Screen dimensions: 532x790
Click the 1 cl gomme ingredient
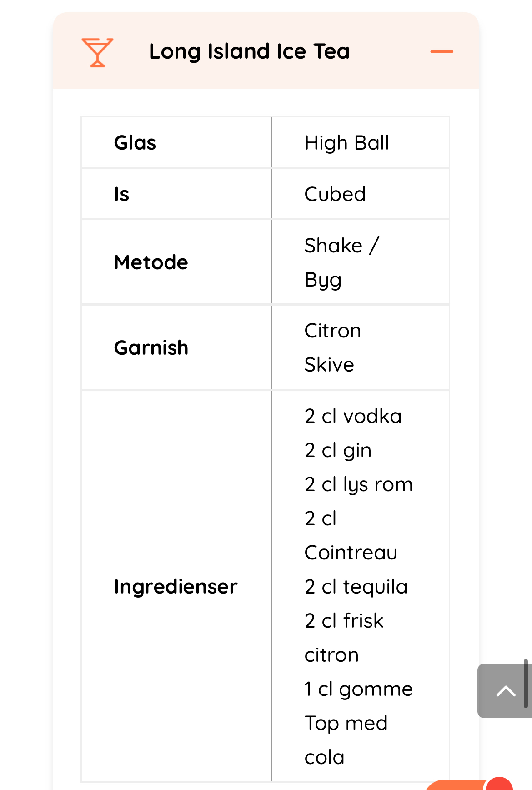coord(358,689)
